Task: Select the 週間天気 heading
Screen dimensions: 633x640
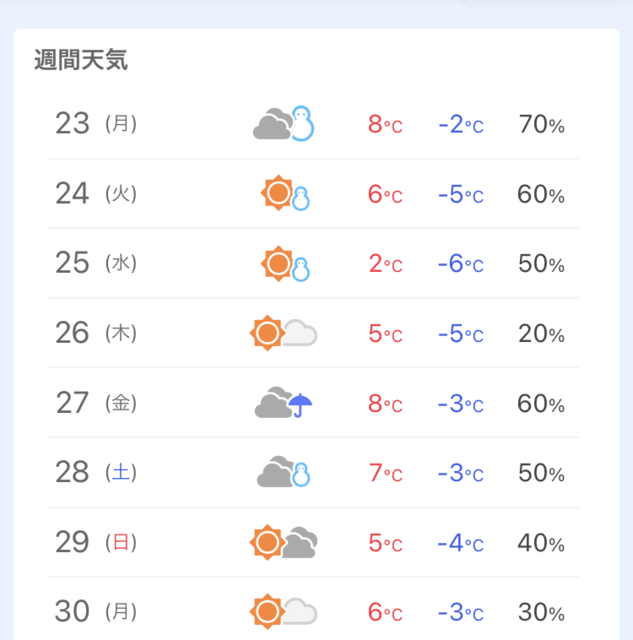Action: 81,60
